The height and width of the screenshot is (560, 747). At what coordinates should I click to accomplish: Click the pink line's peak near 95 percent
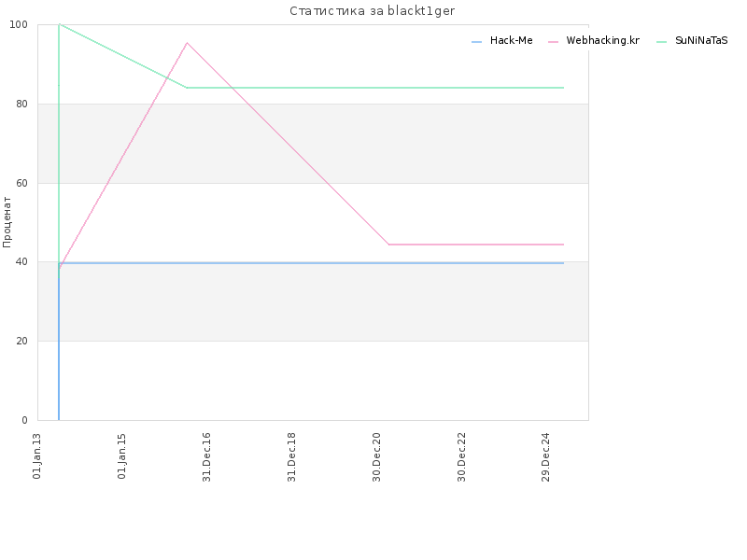point(187,43)
